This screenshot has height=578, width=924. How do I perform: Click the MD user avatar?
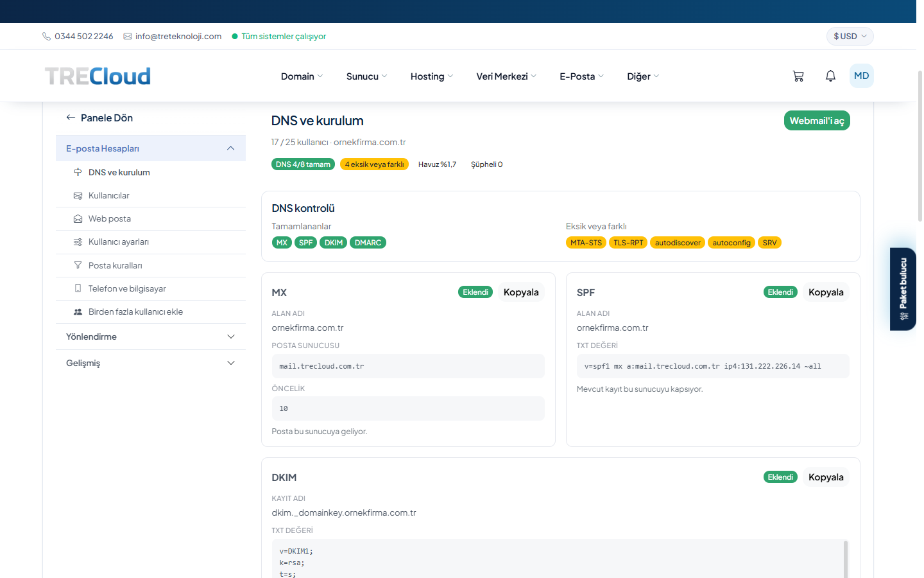[x=862, y=76]
